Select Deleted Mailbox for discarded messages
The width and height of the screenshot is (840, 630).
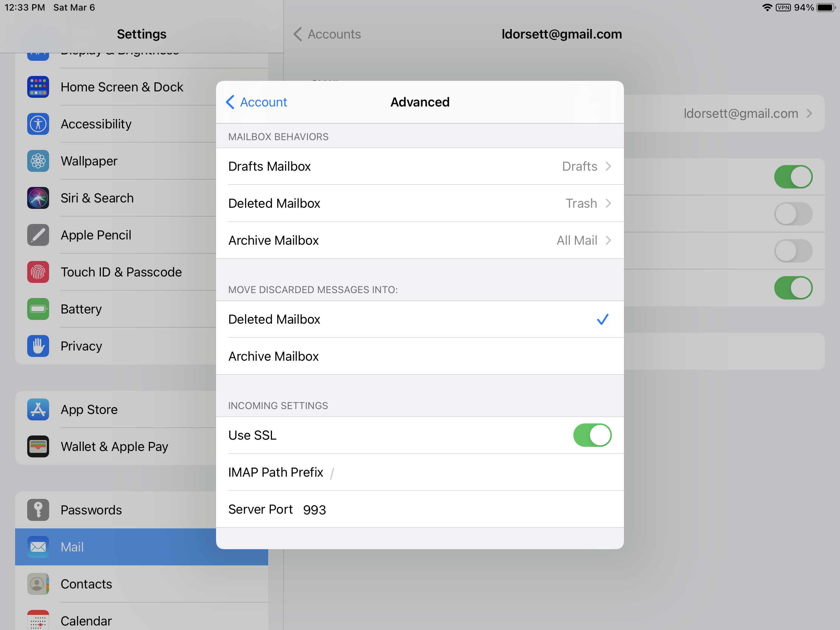(419, 320)
